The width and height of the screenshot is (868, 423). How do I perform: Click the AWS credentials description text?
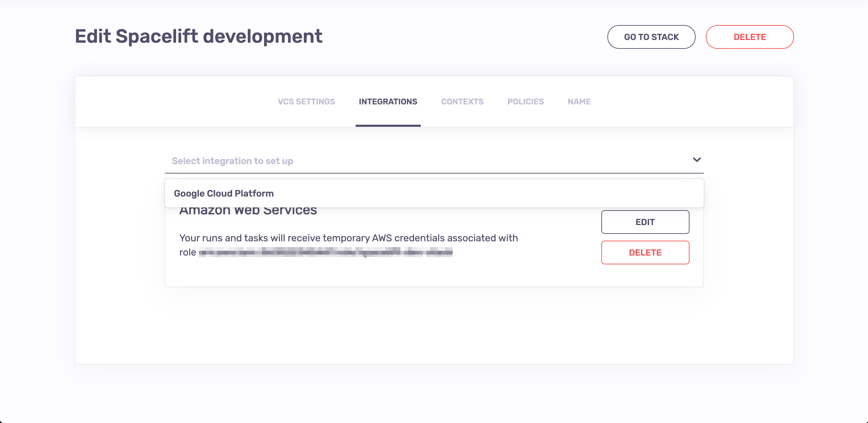click(348, 245)
